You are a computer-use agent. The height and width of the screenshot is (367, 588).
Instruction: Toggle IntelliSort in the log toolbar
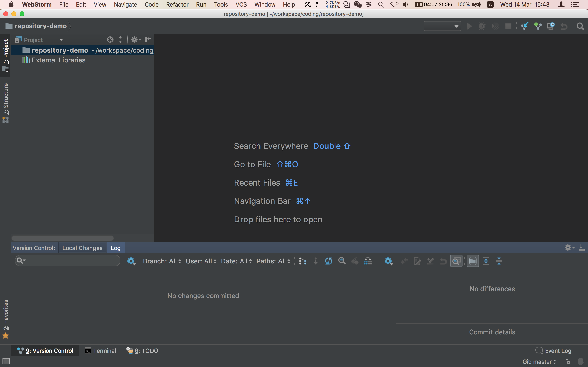(x=368, y=261)
